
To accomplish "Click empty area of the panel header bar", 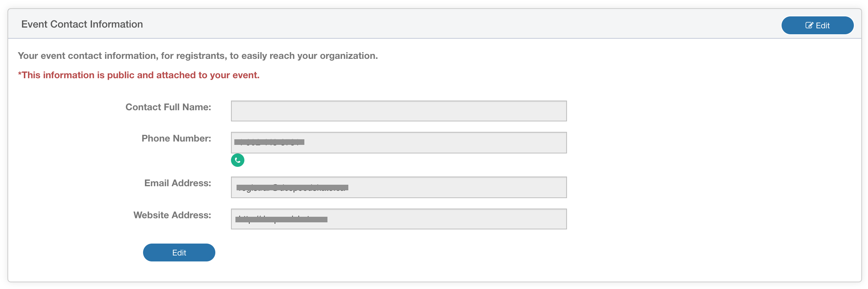I will (447, 24).
